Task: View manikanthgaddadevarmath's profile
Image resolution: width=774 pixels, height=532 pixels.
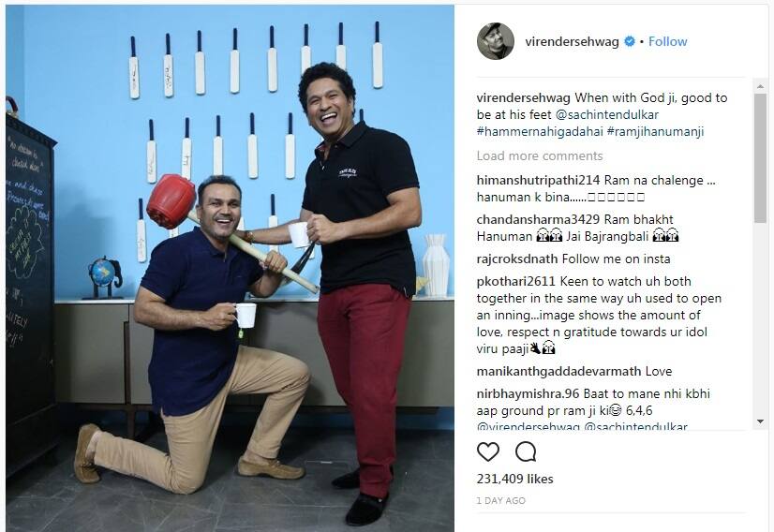Action: (558, 372)
